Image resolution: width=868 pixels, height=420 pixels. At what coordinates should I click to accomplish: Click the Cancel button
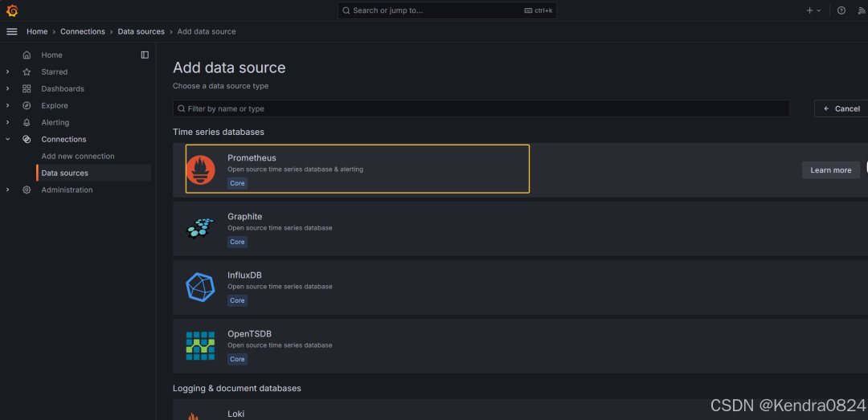841,108
